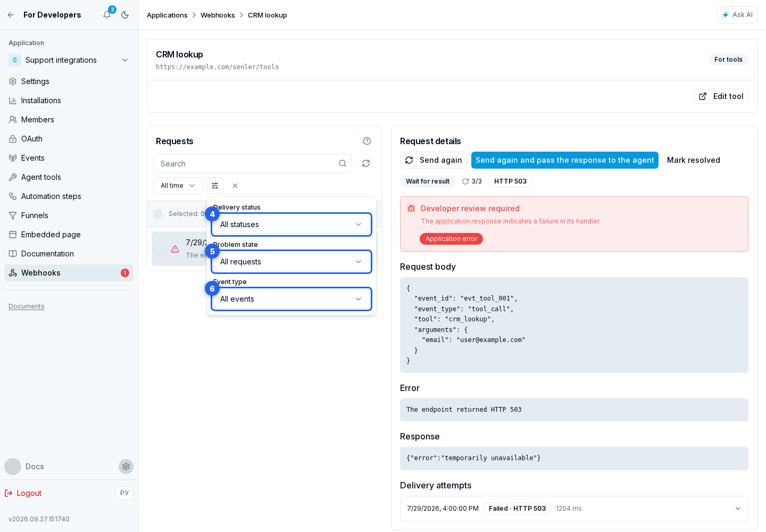The height and width of the screenshot is (532, 766).
Task: Toggle the filters sliders icon
Action: 215,186
